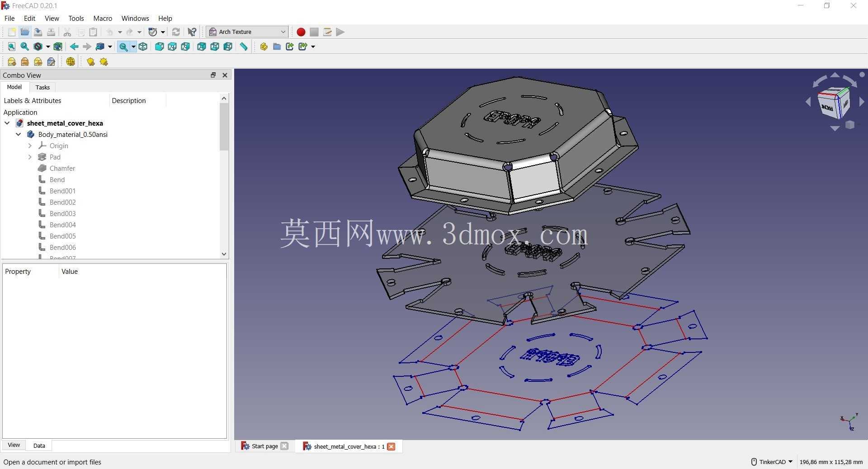The image size is (868, 469).
Task: Click the Refresh recompute icon
Action: pos(176,32)
